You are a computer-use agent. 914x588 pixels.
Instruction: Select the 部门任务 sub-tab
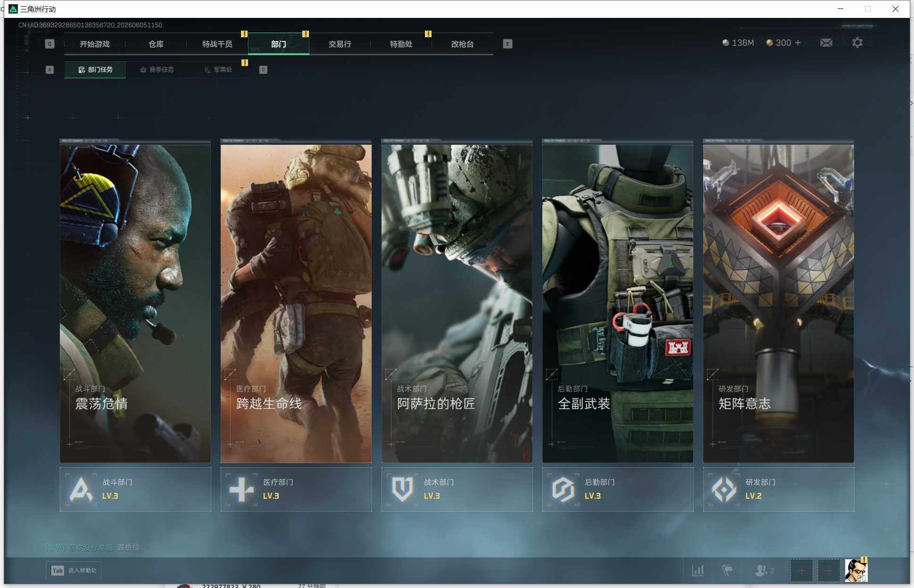[x=95, y=70]
